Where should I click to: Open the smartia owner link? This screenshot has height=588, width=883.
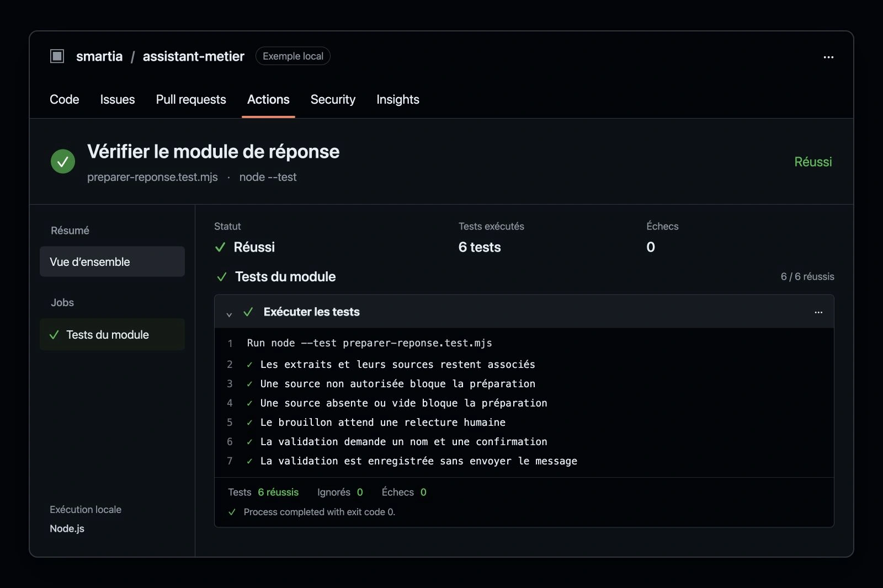pyautogui.click(x=99, y=56)
